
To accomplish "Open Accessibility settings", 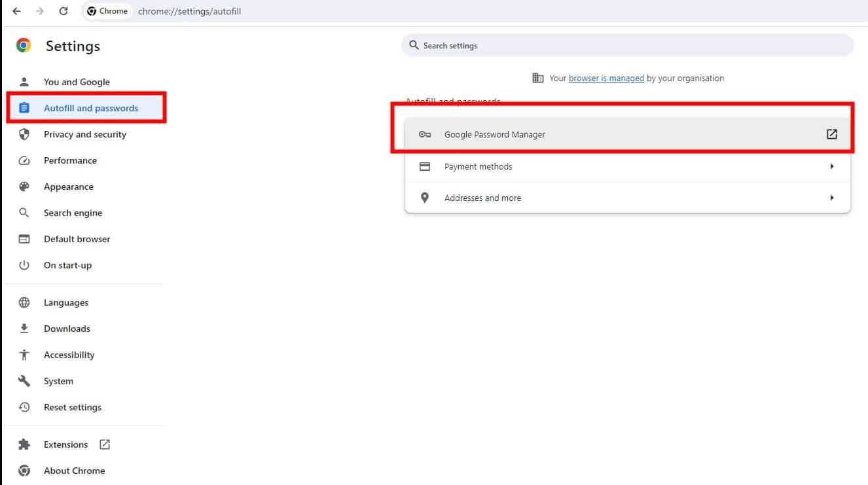I will [x=69, y=355].
